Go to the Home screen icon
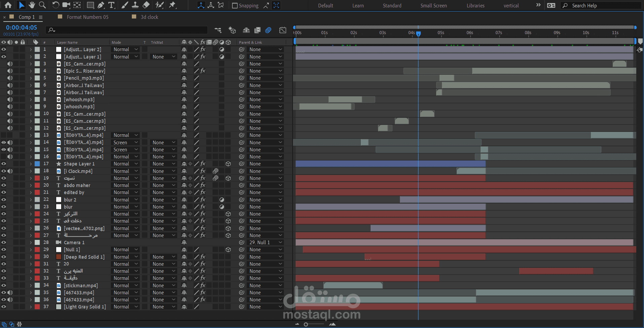644x328 pixels. (x=8, y=5)
